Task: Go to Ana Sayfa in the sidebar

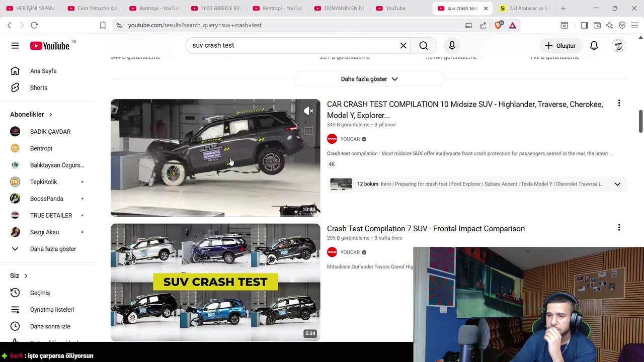Action: (43, 71)
